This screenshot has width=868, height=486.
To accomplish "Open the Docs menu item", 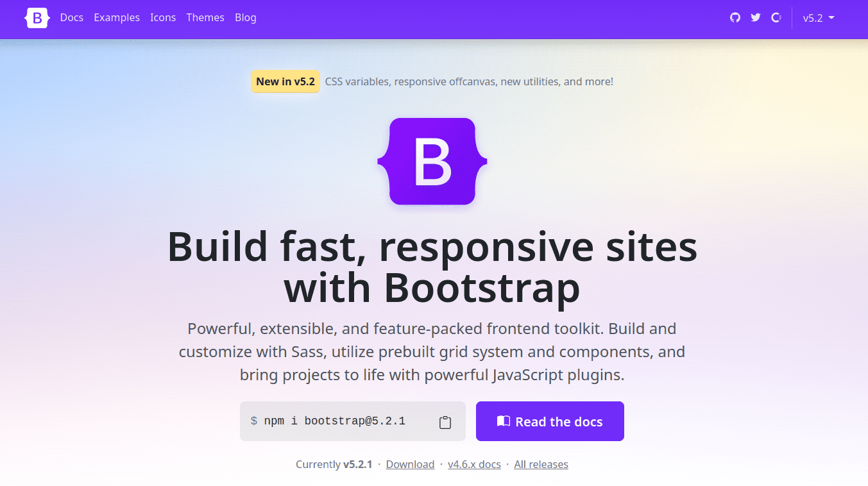I will pyautogui.click(x=72, y=18).
